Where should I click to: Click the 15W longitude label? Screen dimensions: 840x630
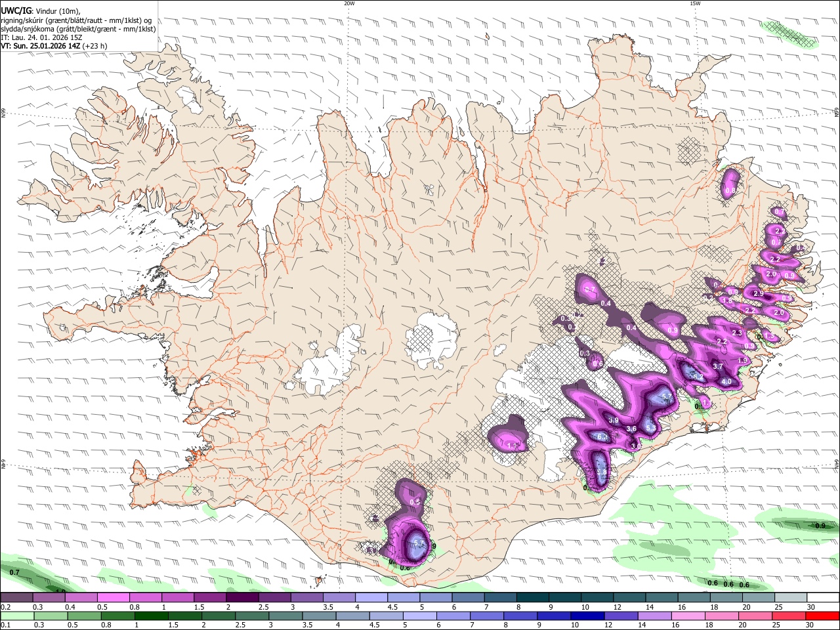[694, 3]
